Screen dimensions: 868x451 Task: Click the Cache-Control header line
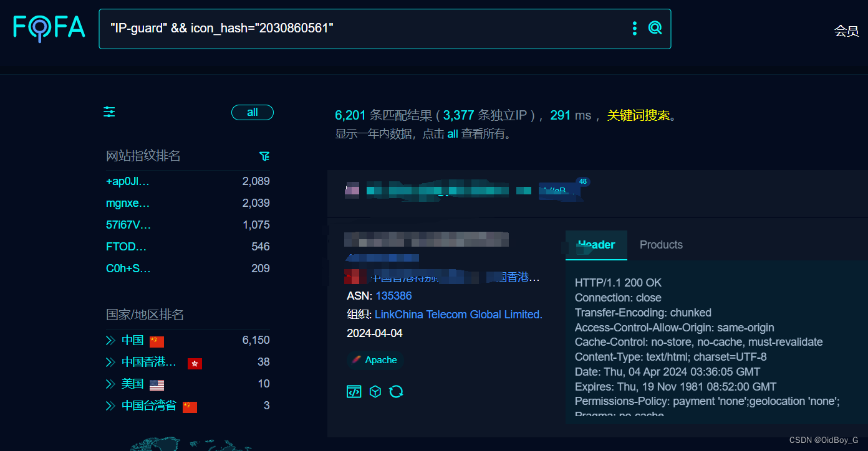click(x=699, y=342)
